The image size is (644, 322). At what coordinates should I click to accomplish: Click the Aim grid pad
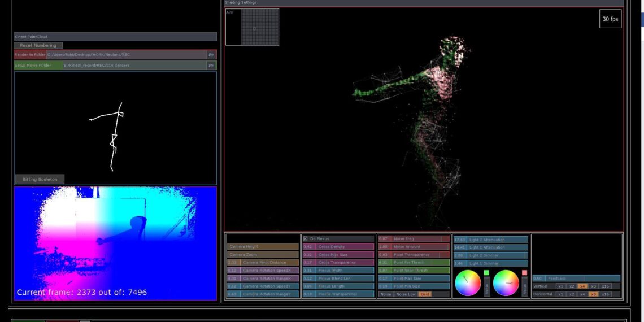[x=260, y=27]
